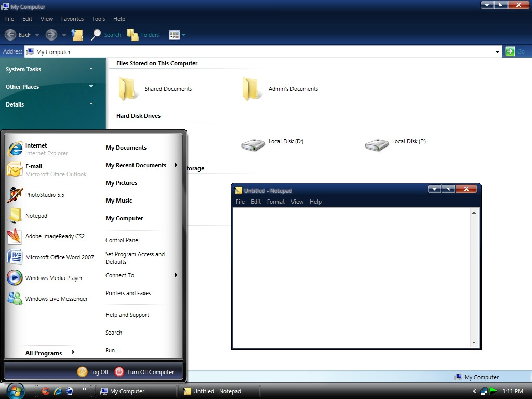Open My Computer from Start menu
The width and height of the screenshot is (532, 399).
pos(124,218)
